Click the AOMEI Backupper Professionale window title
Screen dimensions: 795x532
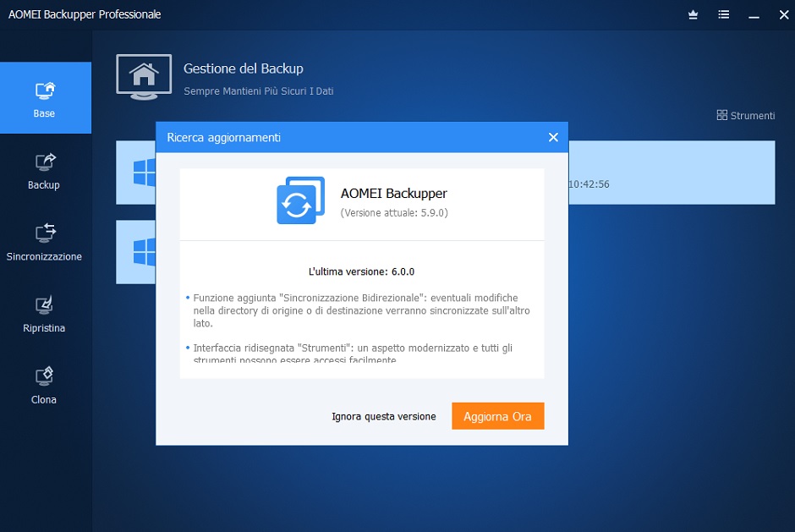point(85,14)
